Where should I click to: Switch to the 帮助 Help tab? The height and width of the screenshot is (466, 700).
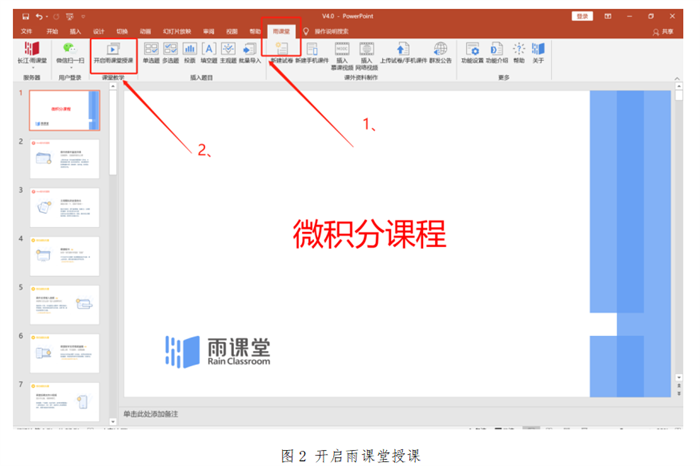pyautogui.click(x=255, y=31)
